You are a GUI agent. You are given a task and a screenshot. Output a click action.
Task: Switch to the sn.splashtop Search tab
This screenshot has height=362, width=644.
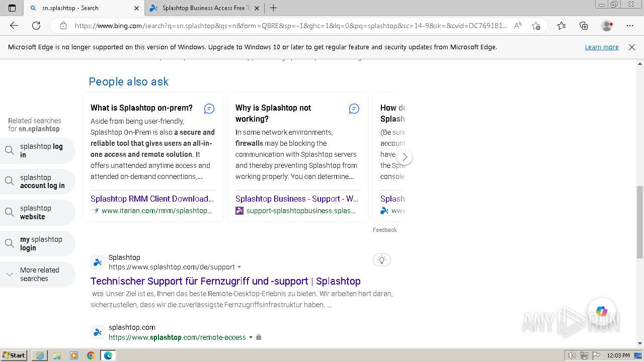pos(84,8)
